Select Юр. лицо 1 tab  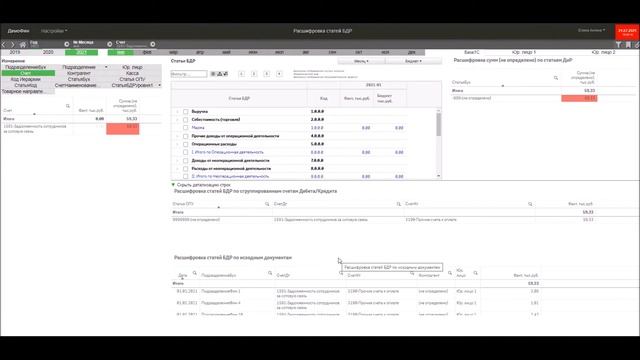point(524,52)
